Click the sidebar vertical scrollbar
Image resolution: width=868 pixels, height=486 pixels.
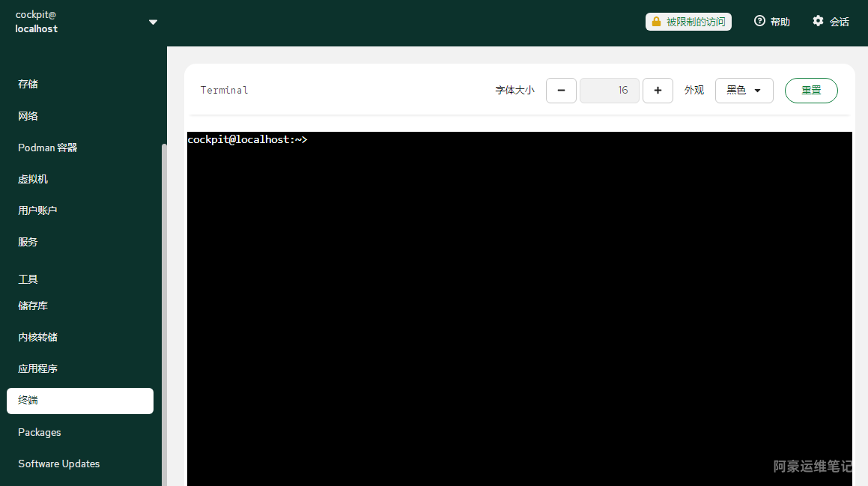(x=164, y=300)
